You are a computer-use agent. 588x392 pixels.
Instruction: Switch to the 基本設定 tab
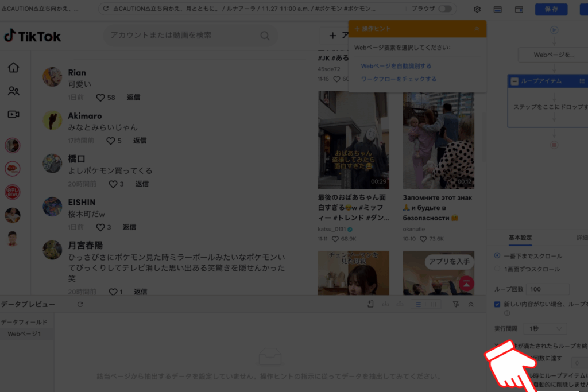coord(520,238)
